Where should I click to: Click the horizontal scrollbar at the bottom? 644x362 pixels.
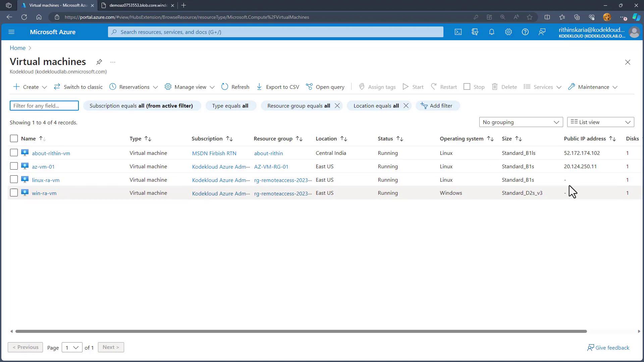click(x=301, y=331)
